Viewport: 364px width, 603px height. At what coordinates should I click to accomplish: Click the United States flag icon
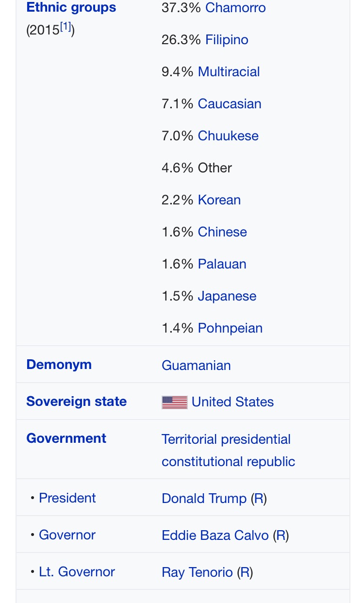[174, 402]
